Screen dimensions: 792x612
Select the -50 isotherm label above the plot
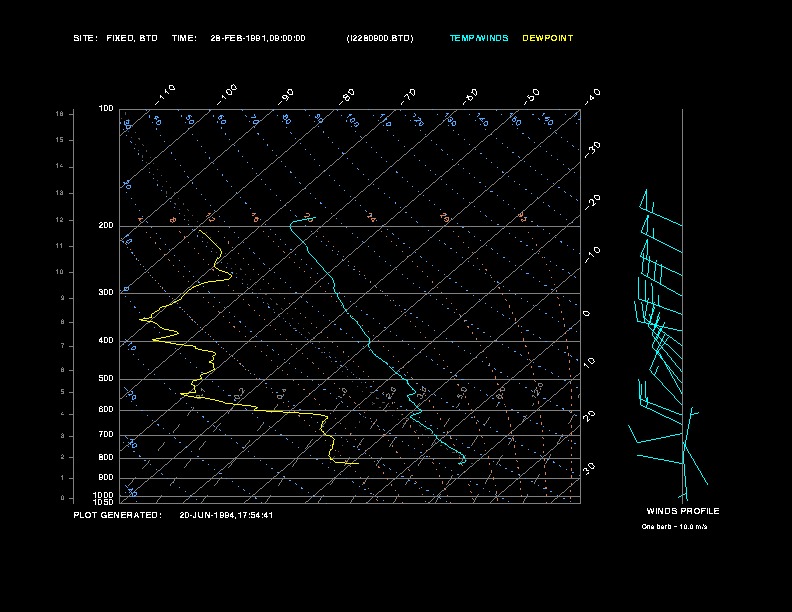(x=532, y=96)
